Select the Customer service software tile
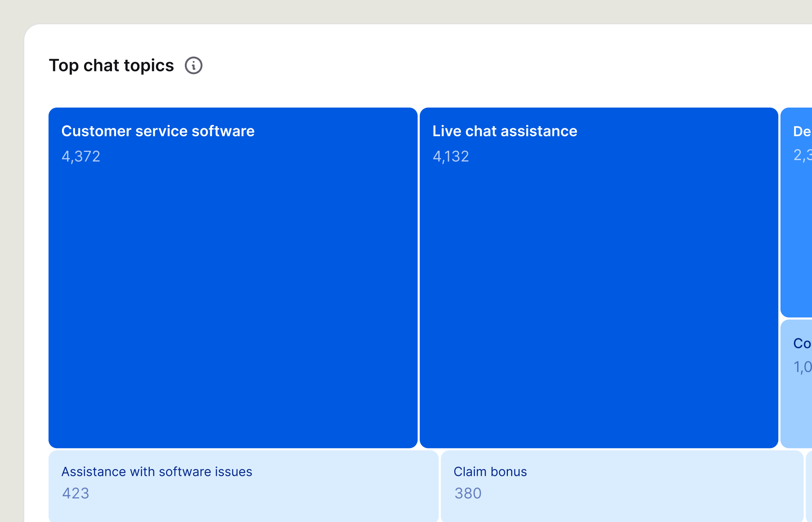This screenshot has width=812, height=522. 233,278
